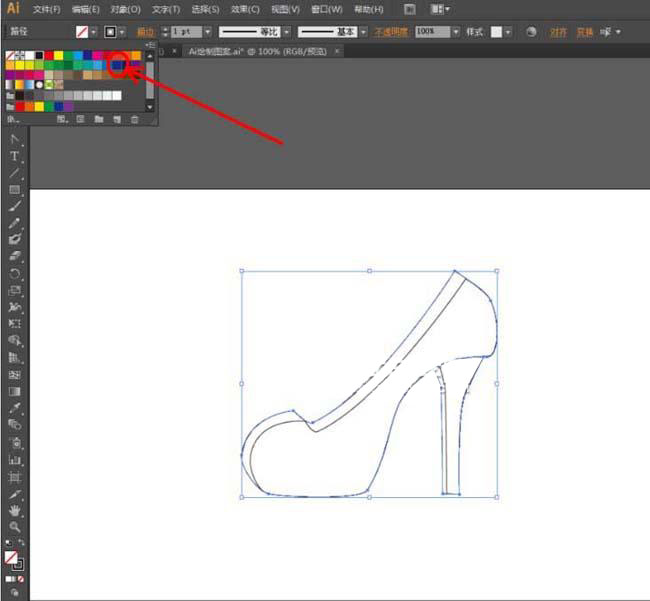The image size is (650, 601).
Task: Activate the Zoom magnifier tool
Action: click(x=15, y=526)
